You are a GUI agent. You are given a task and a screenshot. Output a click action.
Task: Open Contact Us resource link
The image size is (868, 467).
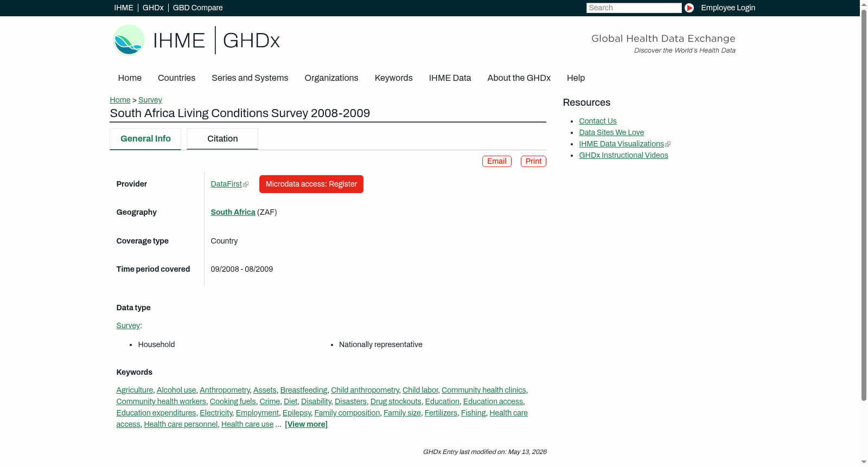[x=598, y=121]
